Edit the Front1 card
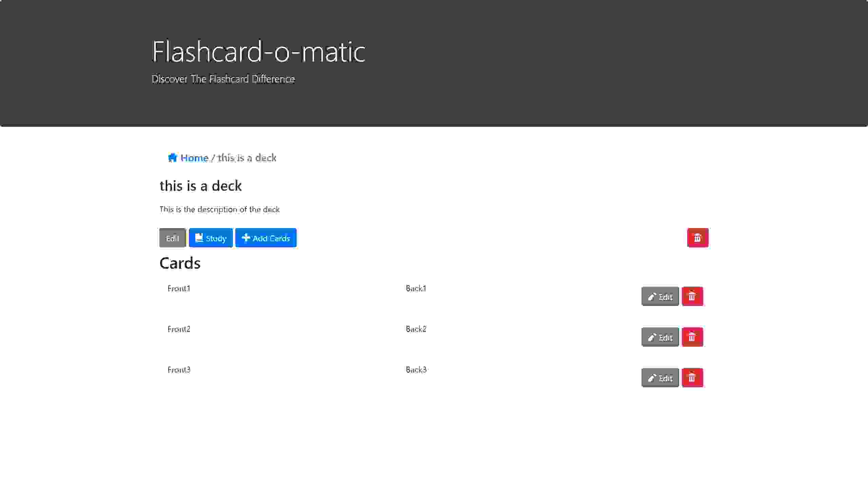Image resolution: width=868 pixels, height=488 pixels. pos(660,297)
